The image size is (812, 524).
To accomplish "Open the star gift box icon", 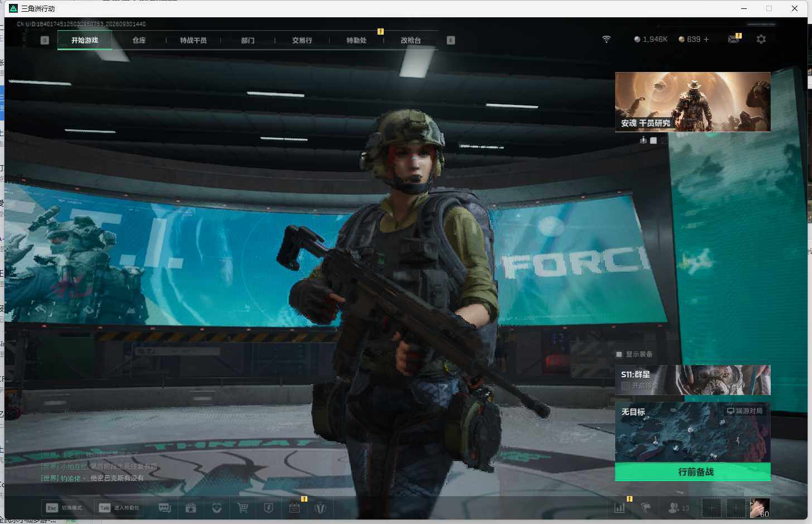I will (191, 508).
